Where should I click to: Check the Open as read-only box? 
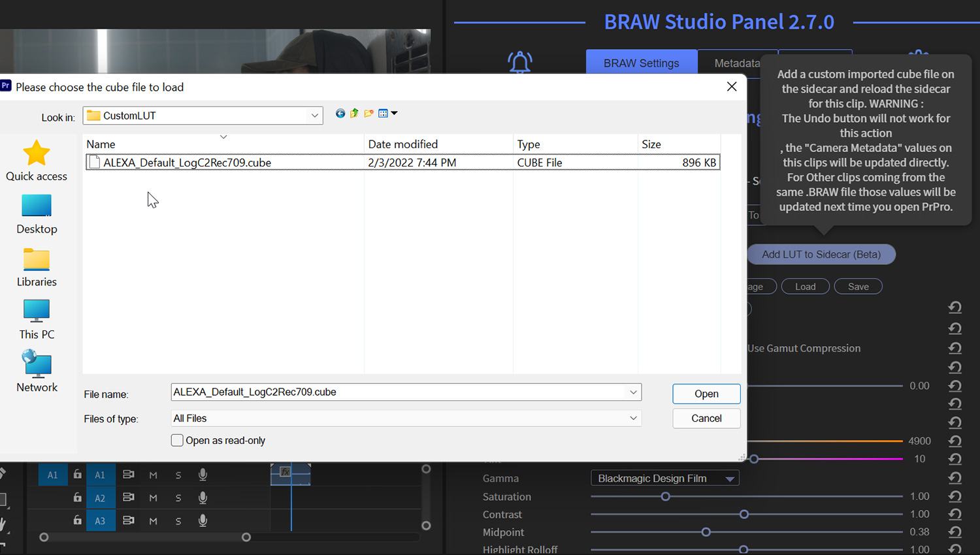coord(177,440)
